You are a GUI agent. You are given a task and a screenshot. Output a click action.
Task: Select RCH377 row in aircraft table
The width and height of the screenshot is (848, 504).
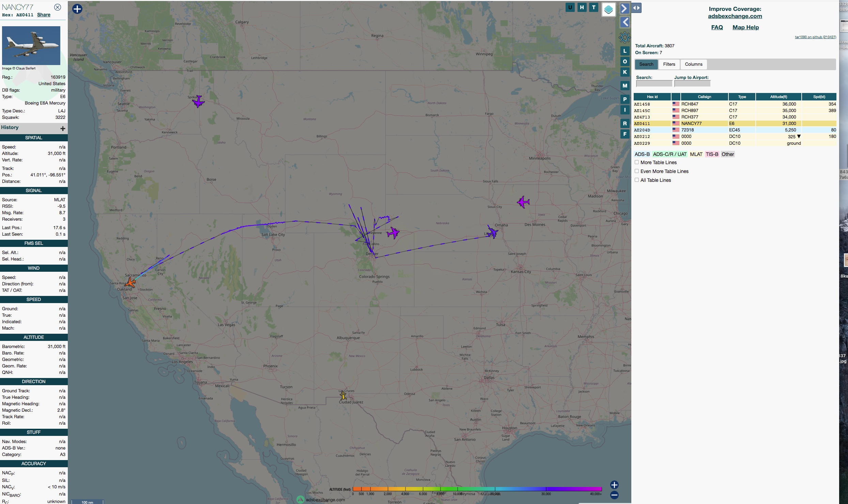735,117
